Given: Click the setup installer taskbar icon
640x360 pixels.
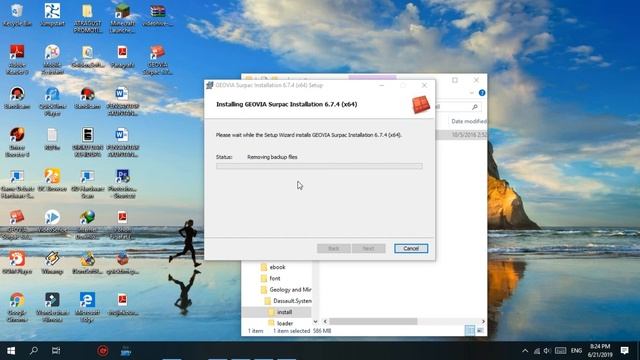Looking at the screenshot, I should (x=126, y=351).
